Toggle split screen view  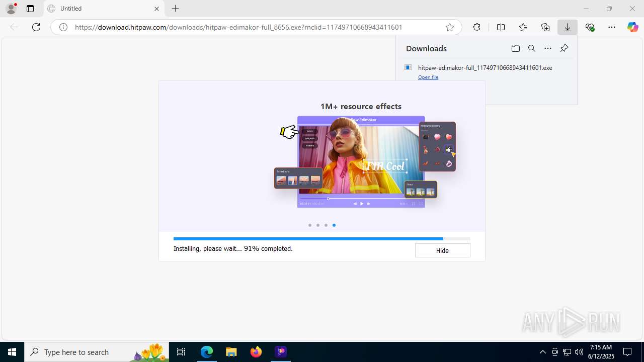click(501, 27)
